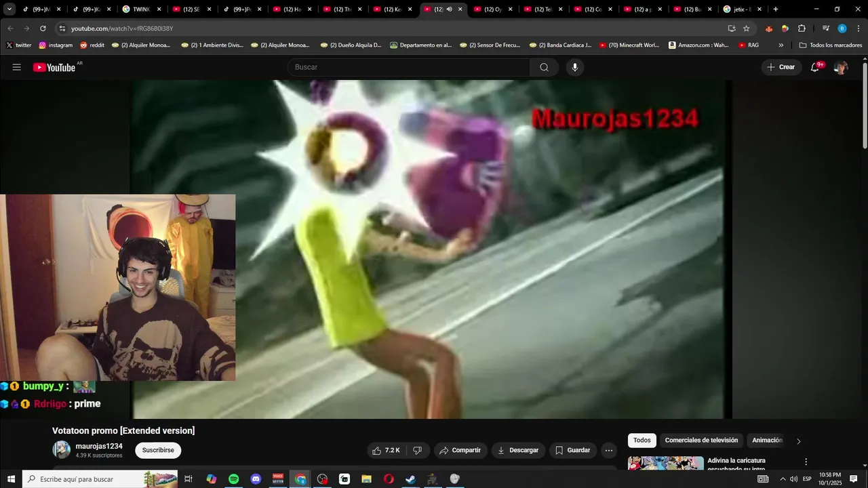Open the reddit bookmark

point(92,45)
